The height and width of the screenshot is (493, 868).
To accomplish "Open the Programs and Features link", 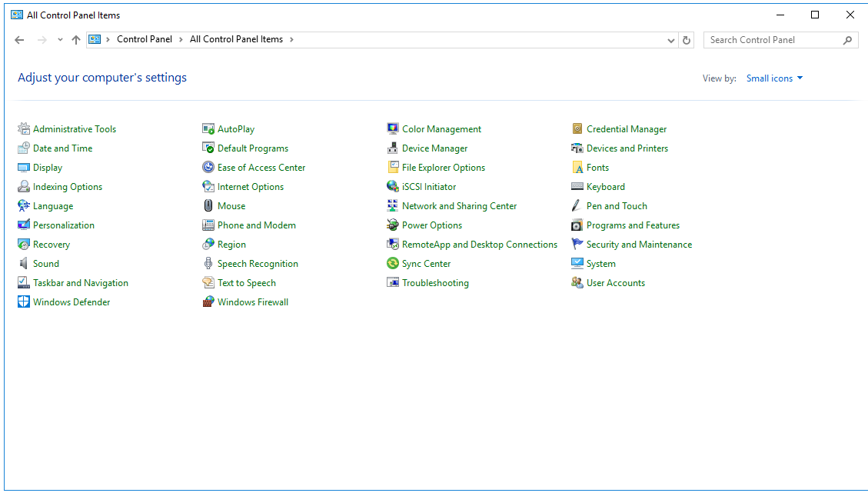I will (633, 225).
